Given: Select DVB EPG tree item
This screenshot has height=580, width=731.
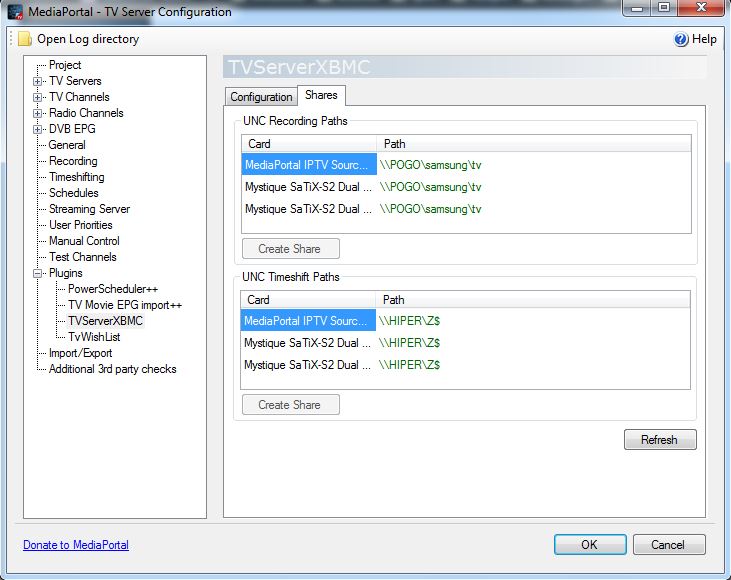Looking at the screenshot, I should (x=72, y=129).
